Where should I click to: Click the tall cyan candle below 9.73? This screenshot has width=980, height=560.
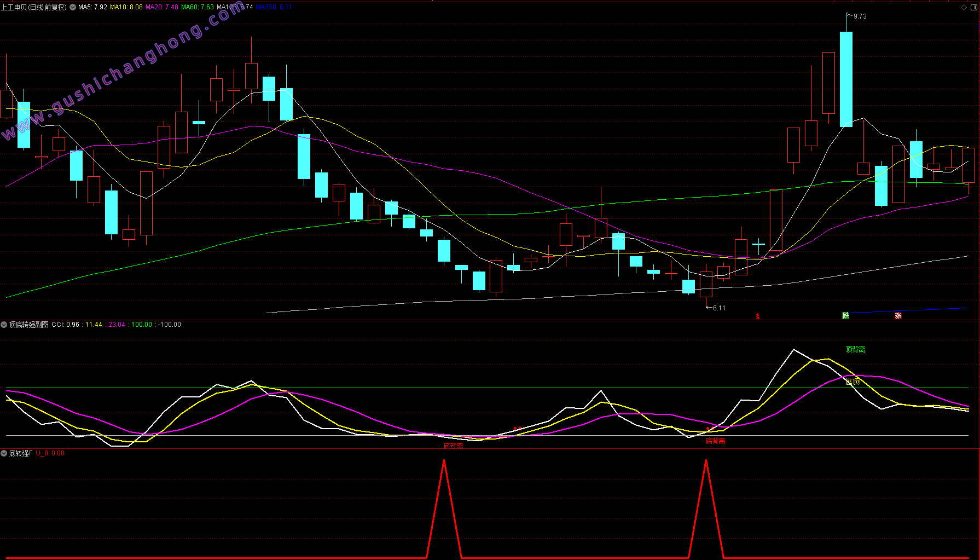[x=846, y=79]
